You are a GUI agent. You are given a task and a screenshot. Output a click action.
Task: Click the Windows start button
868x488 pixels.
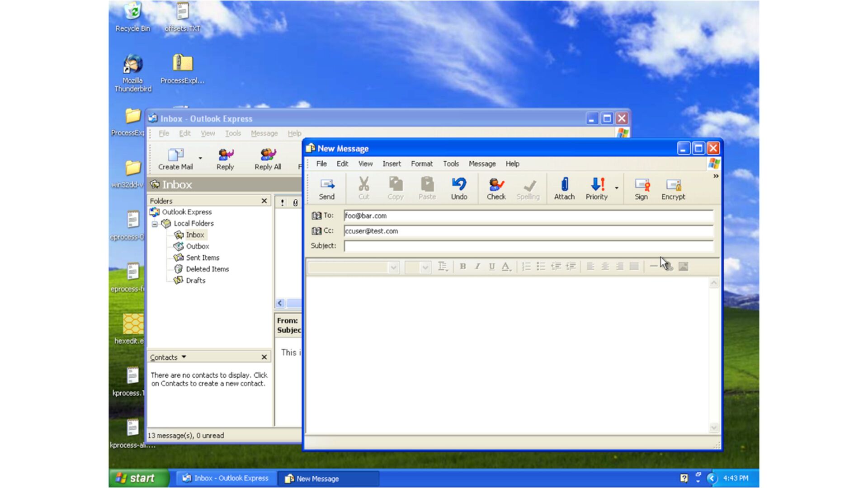point(137,478)
